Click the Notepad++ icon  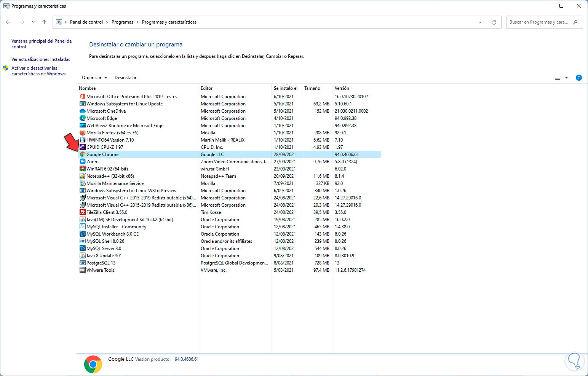click(82, 176)
